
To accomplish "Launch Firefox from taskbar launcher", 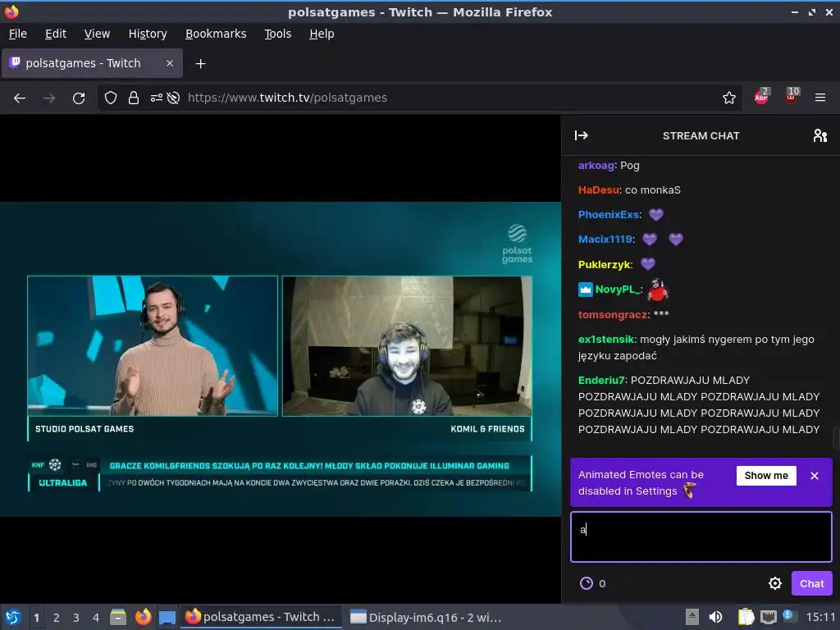I will (143, 617).
